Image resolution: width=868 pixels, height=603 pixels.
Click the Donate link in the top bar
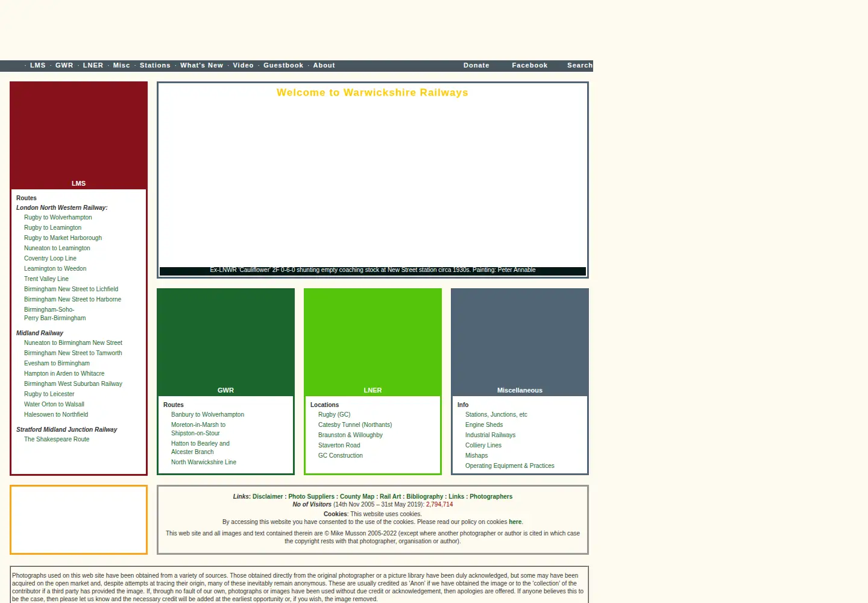pos(476,66)
